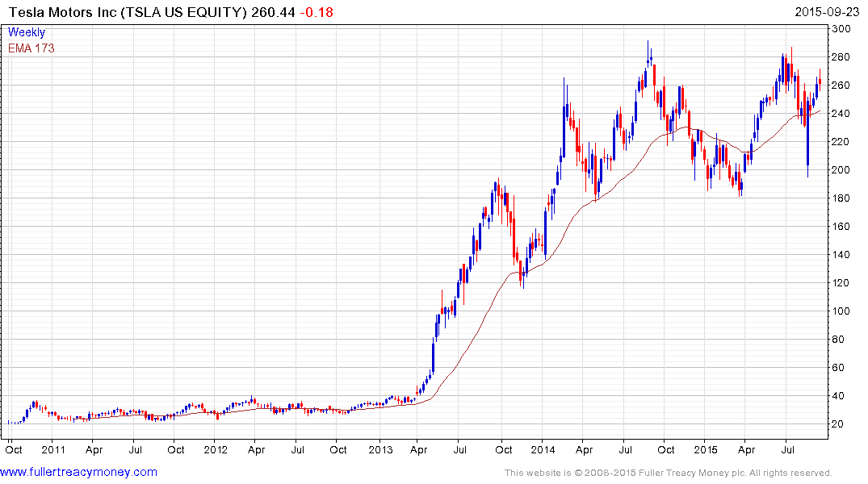Click the 300 price axis label

pos(841,29)
